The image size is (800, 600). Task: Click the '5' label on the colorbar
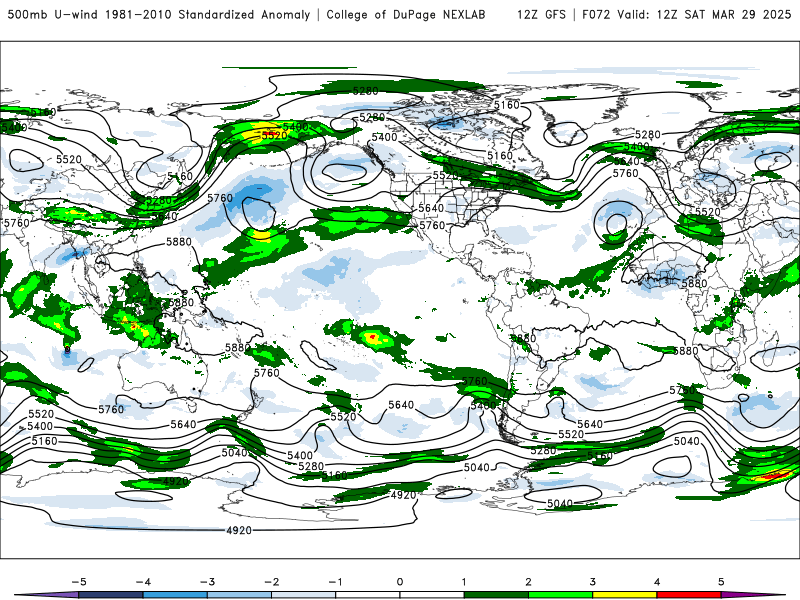click(x=721, y=582)
